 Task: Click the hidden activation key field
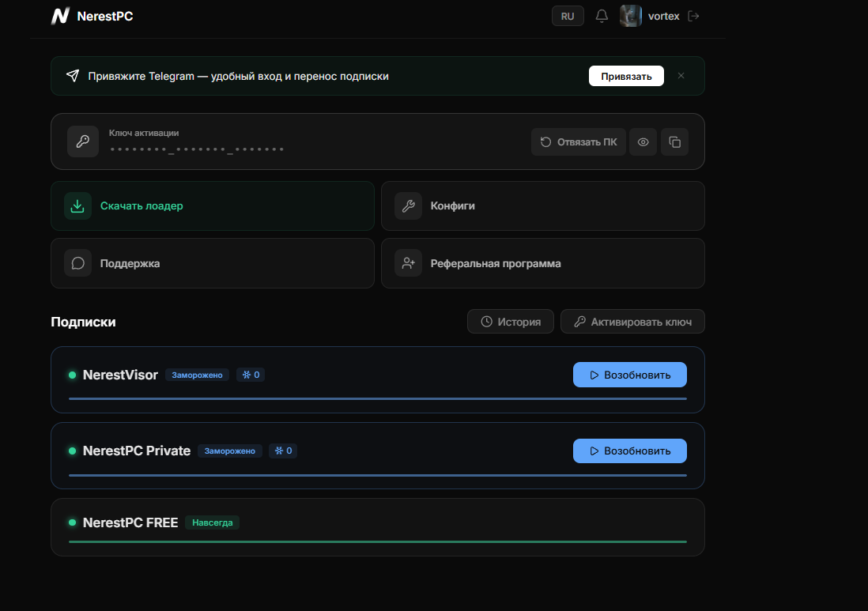pyautogui.click(x=197, y=149)
